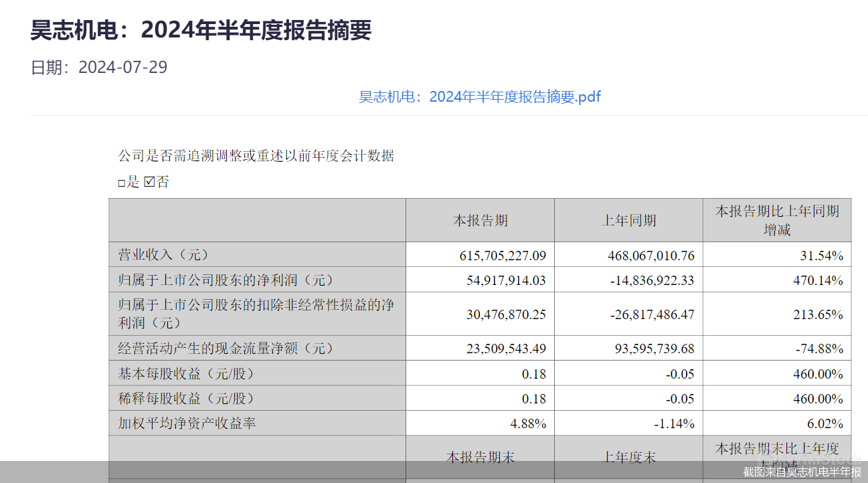Screen dimensions: 868x483
Task: Click the 4.88% return on equity cell
Action: (527, 423)
